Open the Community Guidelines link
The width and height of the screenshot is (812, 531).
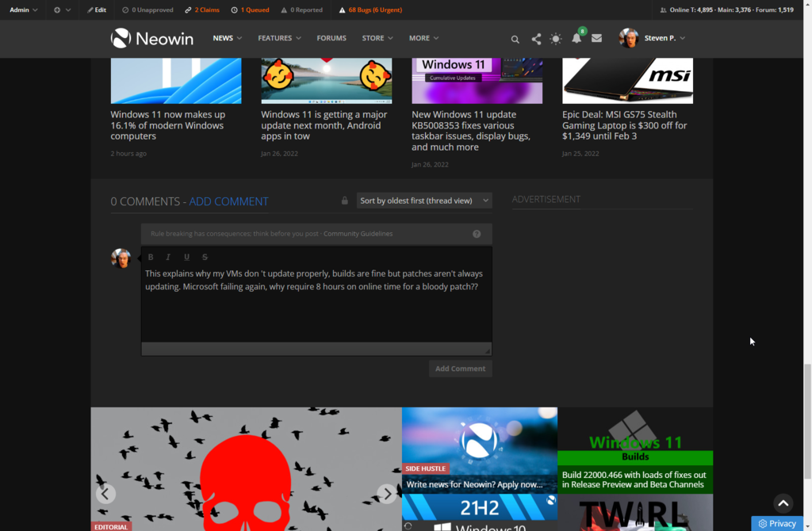(x=358, y=234)
